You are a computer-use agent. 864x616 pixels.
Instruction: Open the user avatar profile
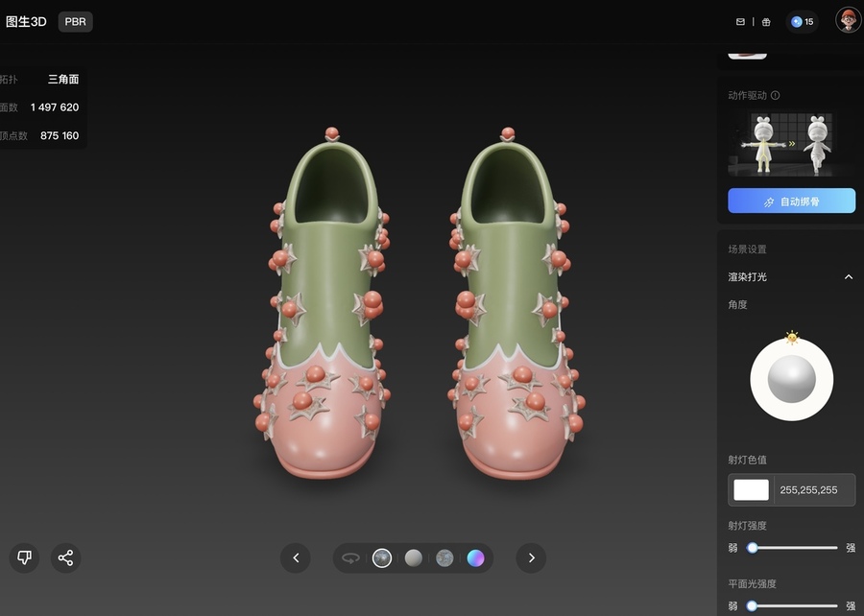coord(848,20)
